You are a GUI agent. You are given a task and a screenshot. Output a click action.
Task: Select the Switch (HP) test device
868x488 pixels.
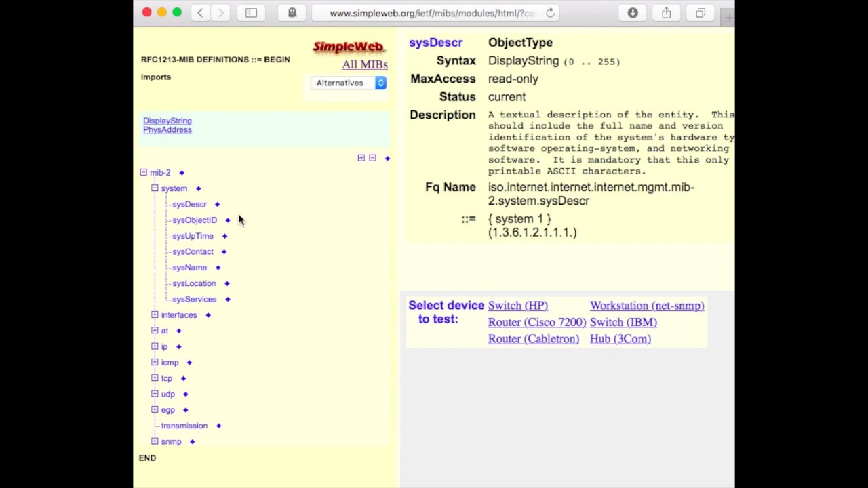(x=518, y=306)
